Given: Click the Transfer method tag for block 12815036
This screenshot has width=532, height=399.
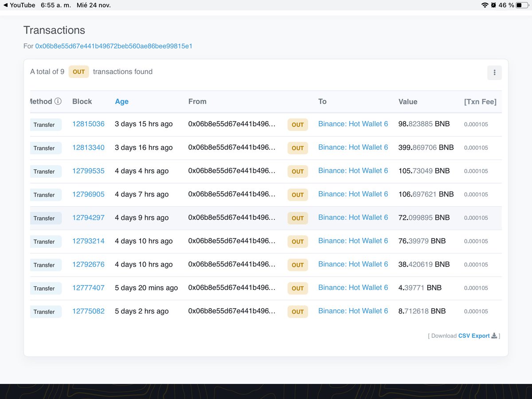Looking at the screenshot, I should click(x=45, y=125).
